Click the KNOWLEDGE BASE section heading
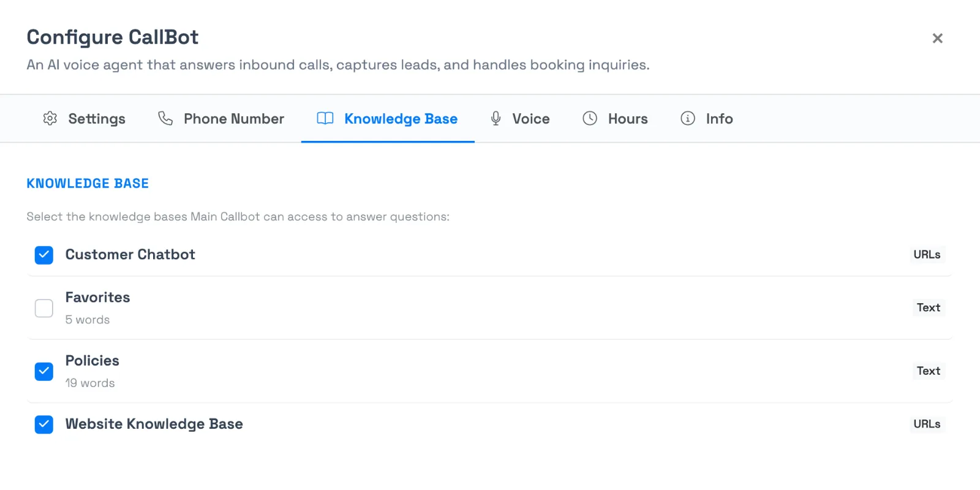 pos(88,183)
